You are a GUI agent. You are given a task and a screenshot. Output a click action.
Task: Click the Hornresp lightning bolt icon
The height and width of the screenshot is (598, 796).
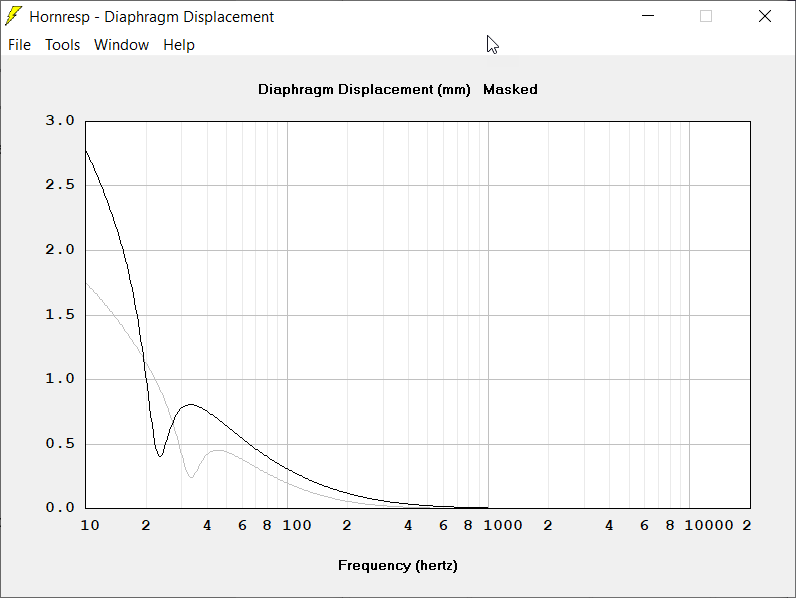(x=13, y=16)
